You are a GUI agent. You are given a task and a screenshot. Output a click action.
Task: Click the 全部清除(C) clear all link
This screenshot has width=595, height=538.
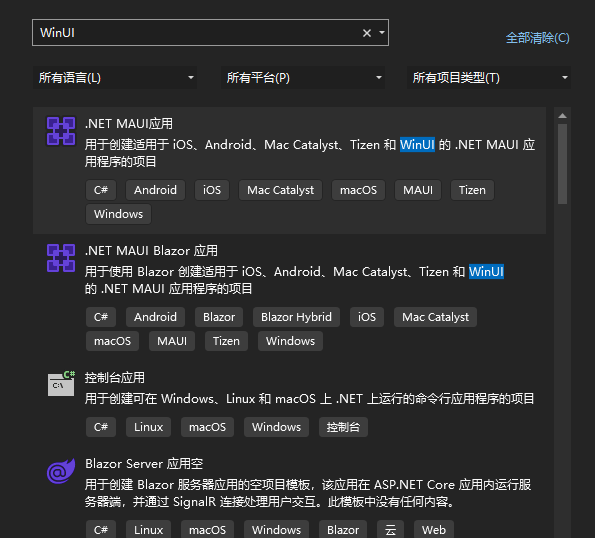537,38
